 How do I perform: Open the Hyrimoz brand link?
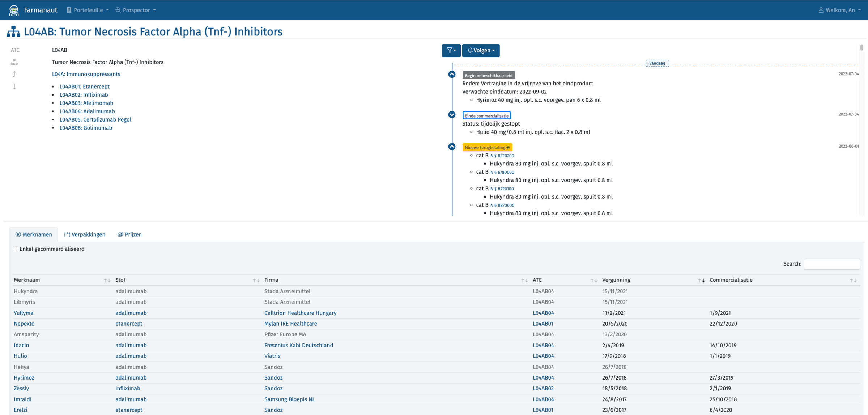(x=24, y=378)
